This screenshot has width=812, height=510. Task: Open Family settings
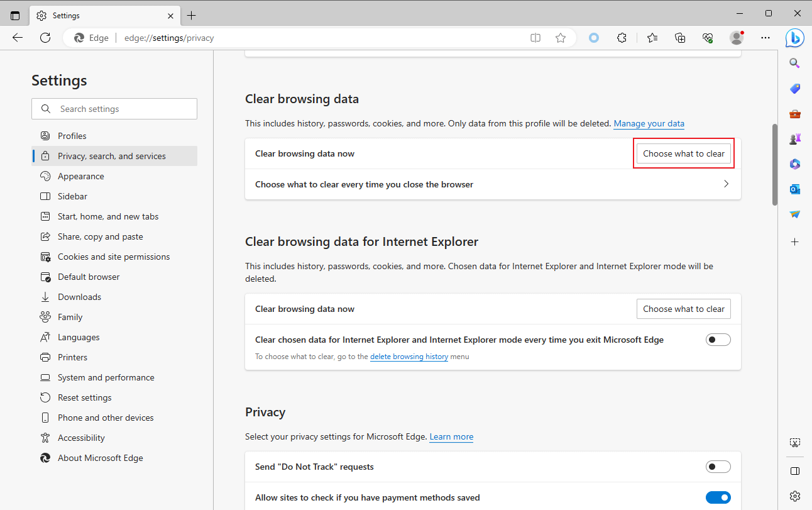click(114, 317)
